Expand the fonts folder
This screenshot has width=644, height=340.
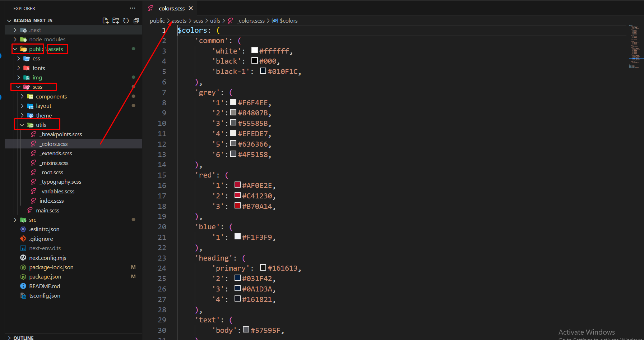(x=18, y=68)
